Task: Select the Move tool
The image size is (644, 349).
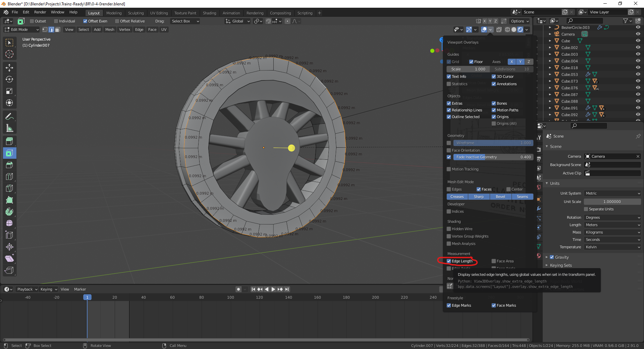Action: [9, 68]
